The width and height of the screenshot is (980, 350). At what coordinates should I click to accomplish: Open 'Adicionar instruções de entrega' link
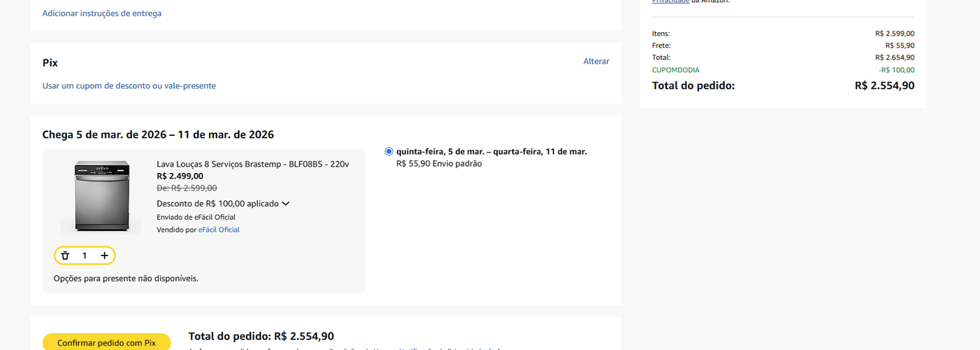[101, 13]
